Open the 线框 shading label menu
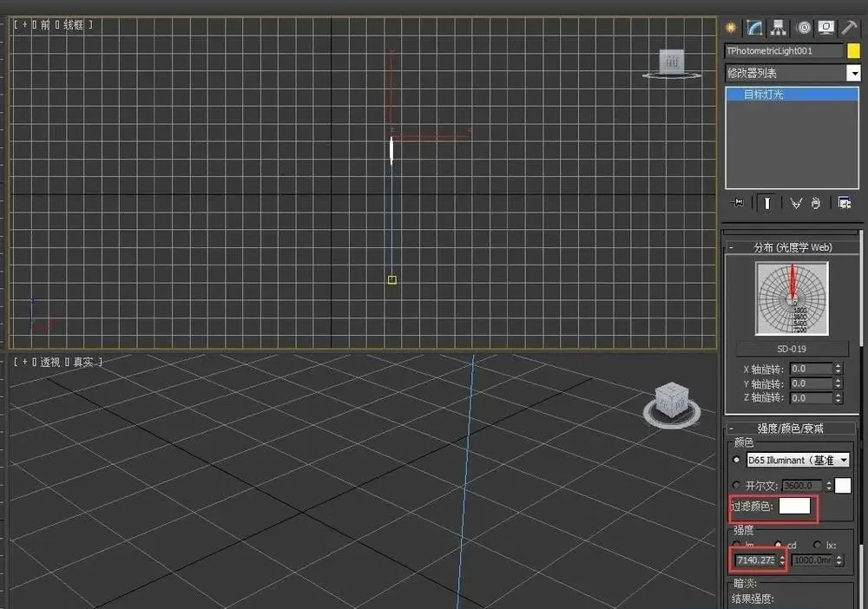868x609 pixels. pyautogui.click(x=73, y=25)
